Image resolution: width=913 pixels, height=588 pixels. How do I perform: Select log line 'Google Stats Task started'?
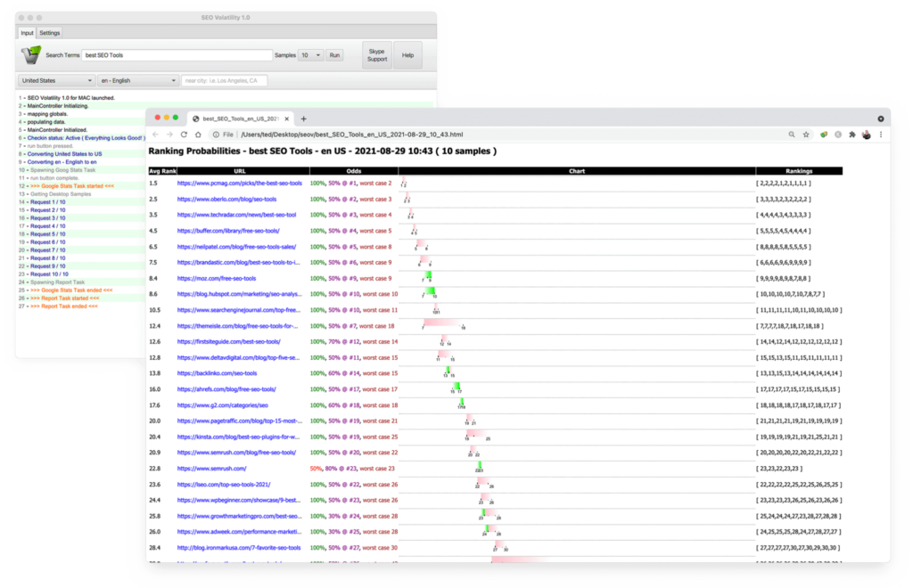click(72, 186)
